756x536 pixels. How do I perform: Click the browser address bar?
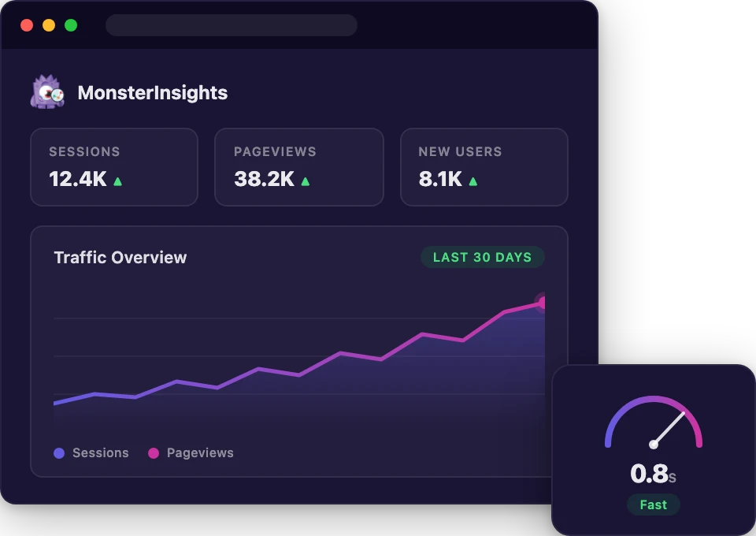coord(232,25)
